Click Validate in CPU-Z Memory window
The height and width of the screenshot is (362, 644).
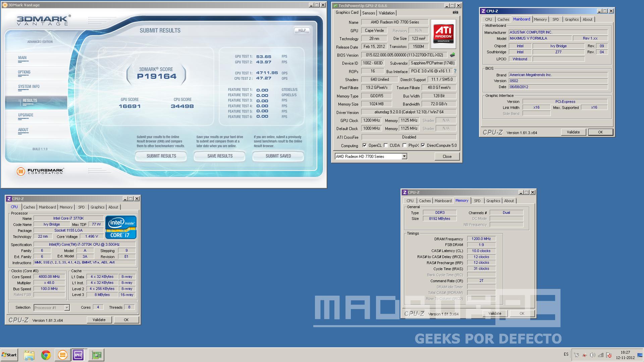point(495,313)
